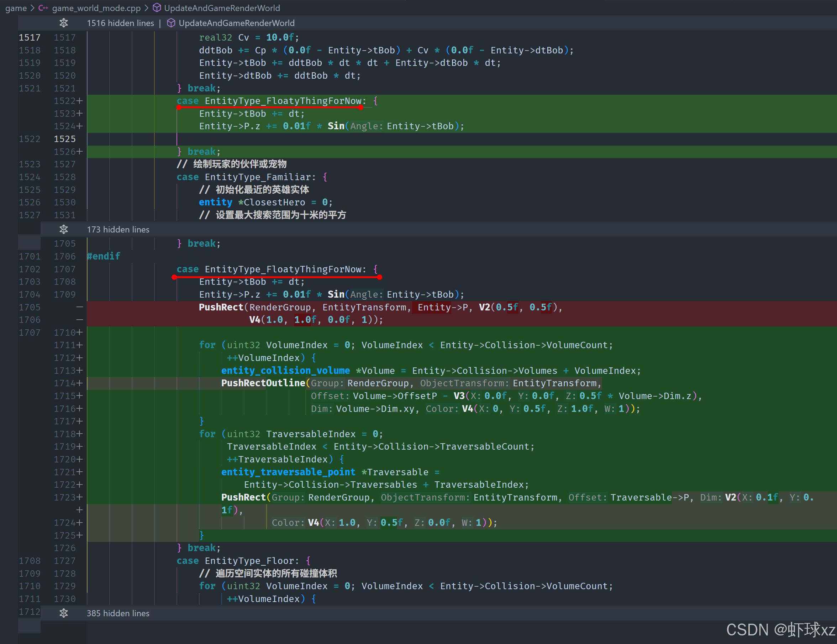Click the unfold icon beside 1516 hidden lines
The width and height of the screenshot is (837, 644).
(x=64, y=23)
